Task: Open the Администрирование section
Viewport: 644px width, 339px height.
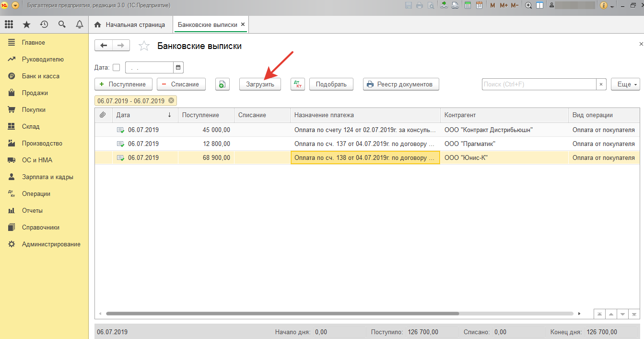Action: (x=44, y=244)
